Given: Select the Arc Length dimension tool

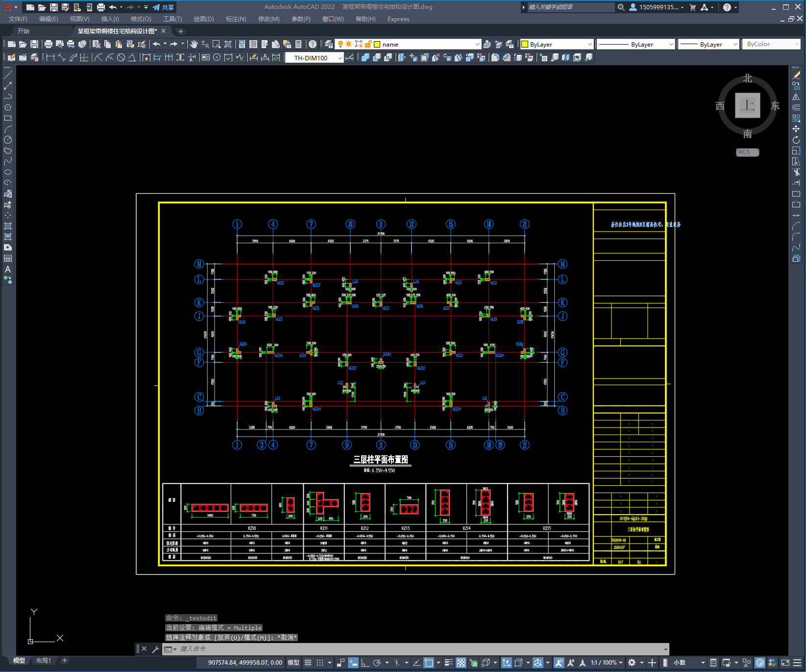Looking at the screenshot, I should (73, 57).
